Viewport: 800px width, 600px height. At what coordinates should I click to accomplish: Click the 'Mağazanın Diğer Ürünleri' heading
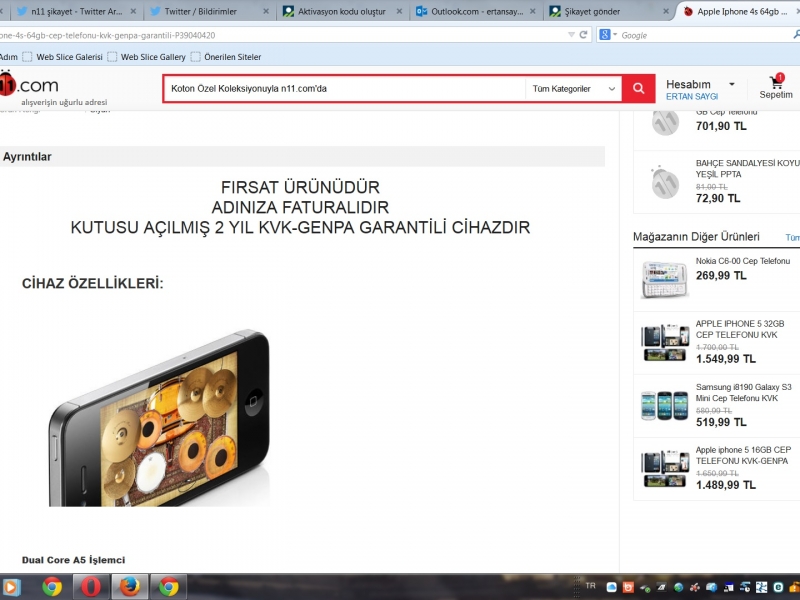pos(696,237)
